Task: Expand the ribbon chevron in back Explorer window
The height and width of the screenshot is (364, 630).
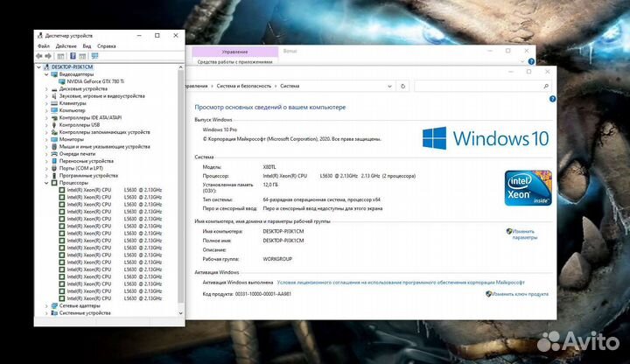Action: 522,61
